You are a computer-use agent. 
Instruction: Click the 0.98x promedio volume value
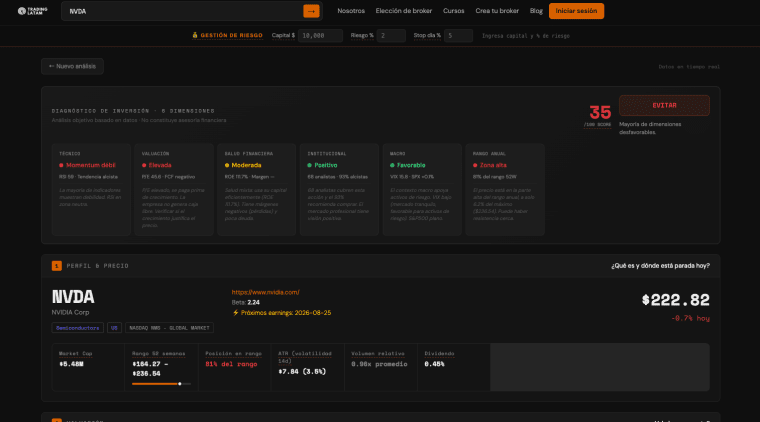(379, 364)
